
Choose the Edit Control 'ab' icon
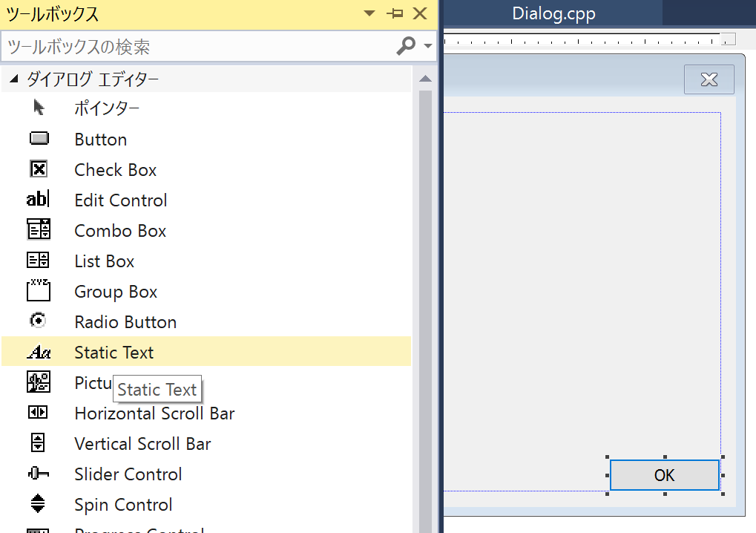(x=38, y=199)
